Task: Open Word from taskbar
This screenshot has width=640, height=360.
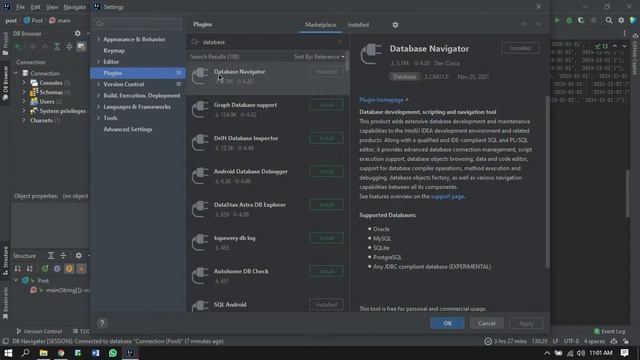Action: point(96,353)
